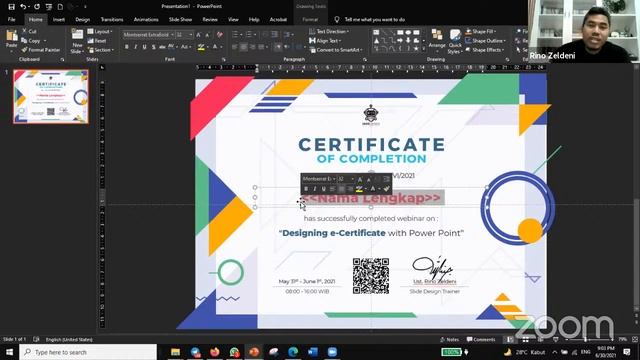This screenshot has height=360, width=640.
Task: Toggle text shadow in ribbon
Action: pos(153,47)
